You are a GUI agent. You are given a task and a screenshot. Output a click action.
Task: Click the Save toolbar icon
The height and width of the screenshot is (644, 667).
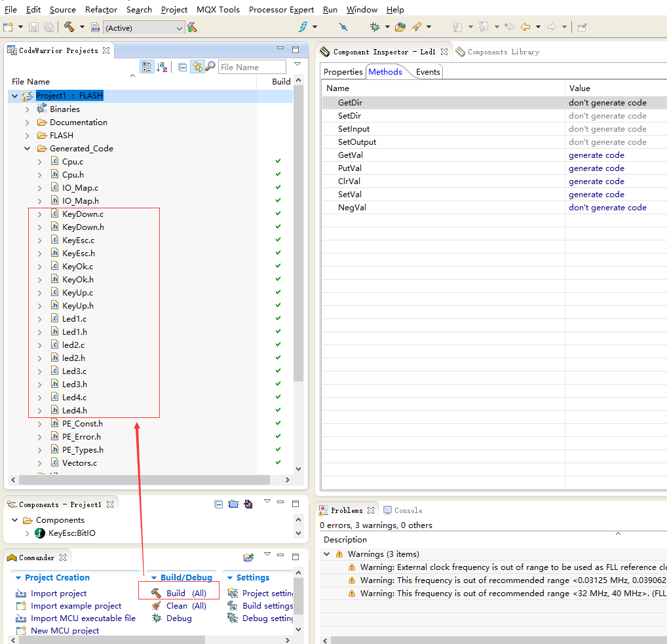[x=33, y=28]
